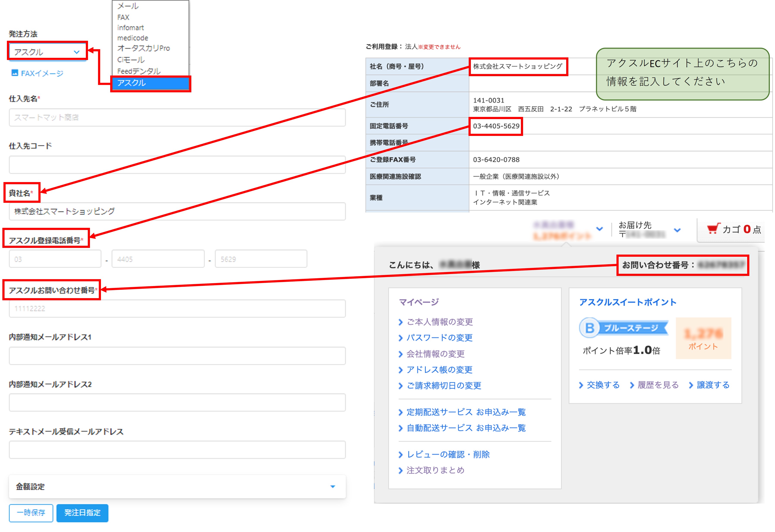Select メール in the order method list
This screenshot has height=532, width=775.
[x=128, y=6]
